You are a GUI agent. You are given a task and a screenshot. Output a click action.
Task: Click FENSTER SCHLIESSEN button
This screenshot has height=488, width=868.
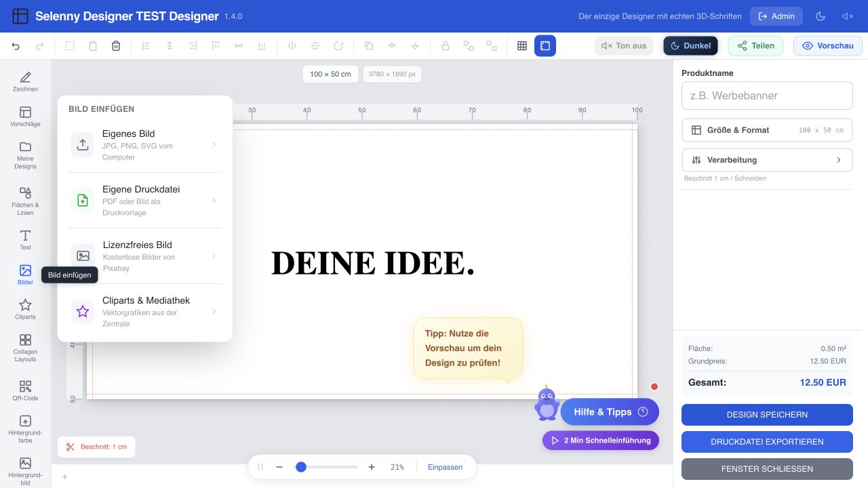click(767, 469)
